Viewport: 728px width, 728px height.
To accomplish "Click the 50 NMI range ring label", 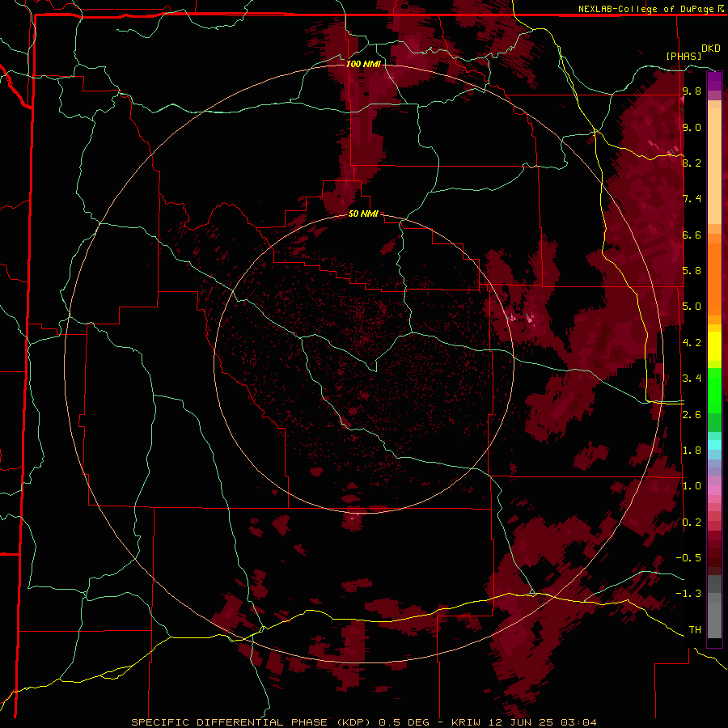I will tap(363, 214).
